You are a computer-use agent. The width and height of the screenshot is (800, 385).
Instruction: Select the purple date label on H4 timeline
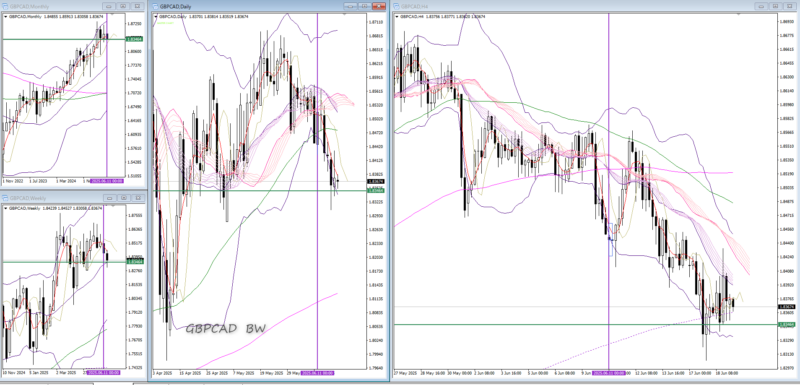[609, 373]
